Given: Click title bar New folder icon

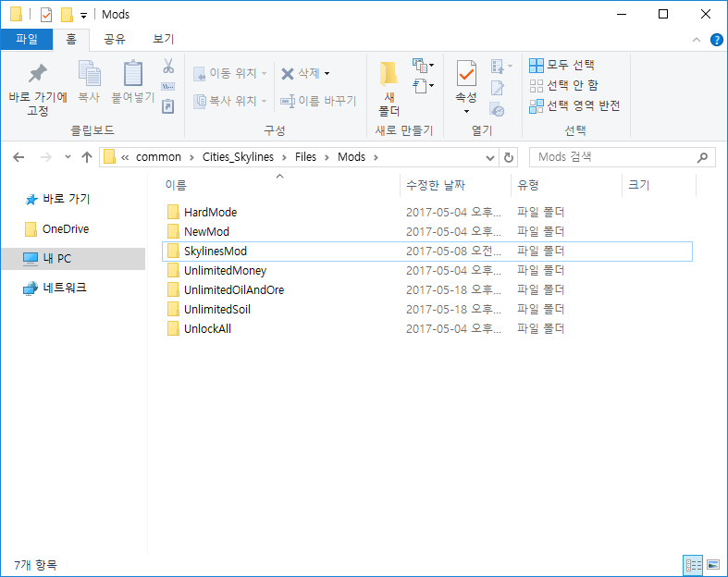Looking at the screenshot, I should 68,15.
